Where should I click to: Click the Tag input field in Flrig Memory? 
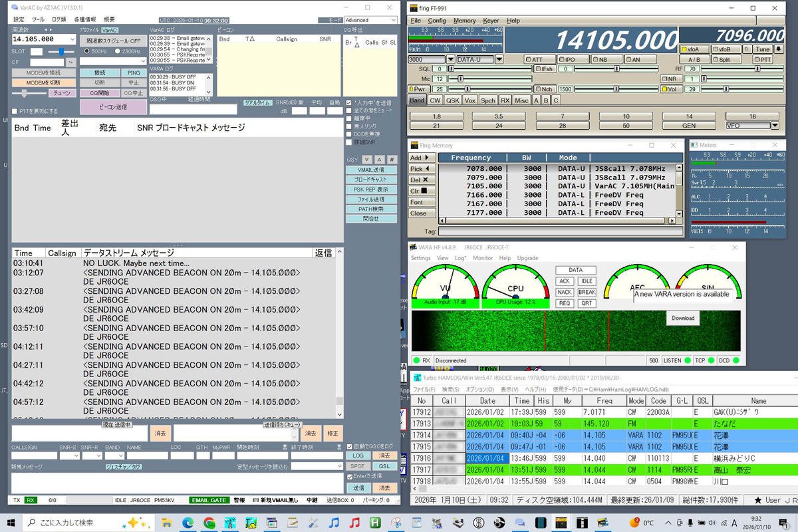coord(560,231)
